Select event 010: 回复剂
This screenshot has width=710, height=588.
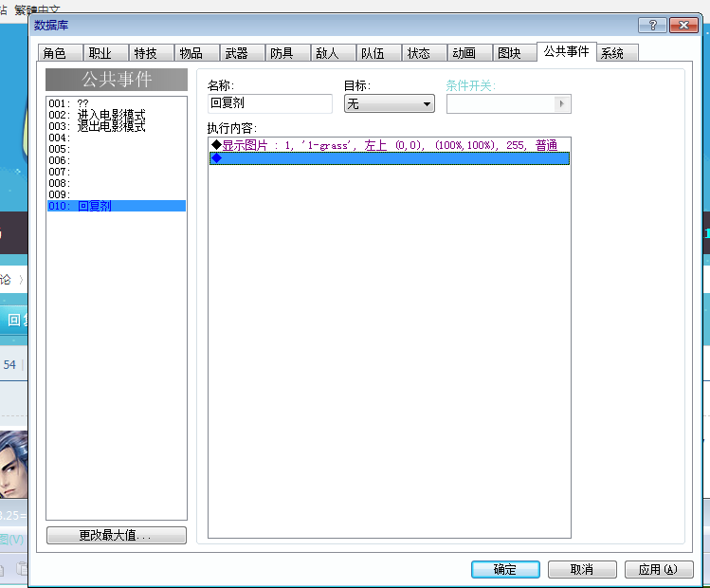(117, 206)
